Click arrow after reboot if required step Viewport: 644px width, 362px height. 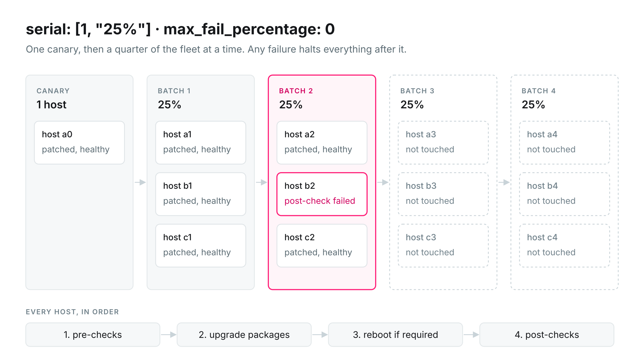471,335
